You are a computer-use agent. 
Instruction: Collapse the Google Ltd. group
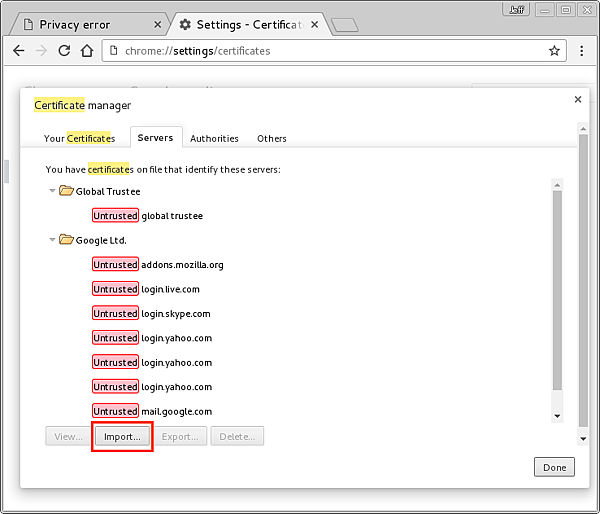(x=52, y=240)
